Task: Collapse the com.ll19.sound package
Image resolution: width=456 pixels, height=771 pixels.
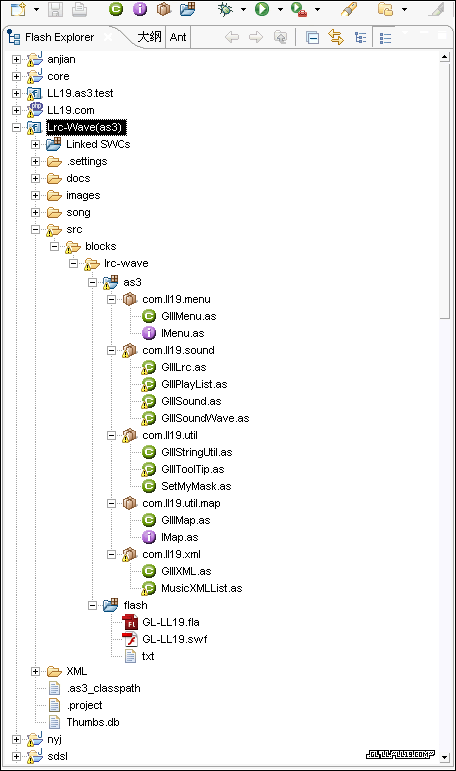Action: pos(112,351)
